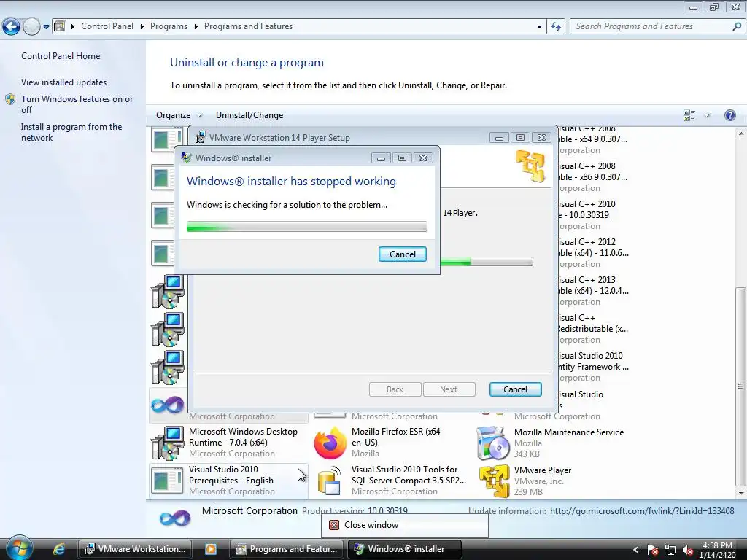747x560 pixels.
Task: Click the Programs breadcrumb
Action: (169, 26)
